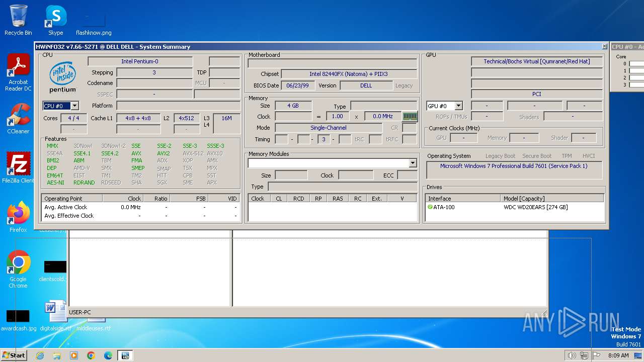Click the network tray icon
This screenshot has width=644, height=362.
coord(584,355)
